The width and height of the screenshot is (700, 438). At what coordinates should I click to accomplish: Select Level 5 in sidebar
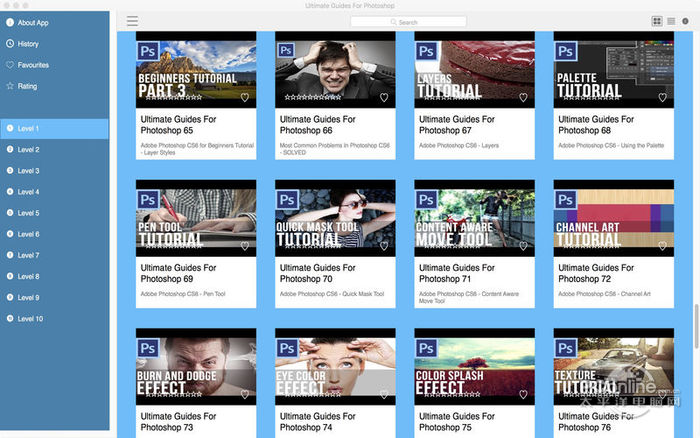coord(54,213)
